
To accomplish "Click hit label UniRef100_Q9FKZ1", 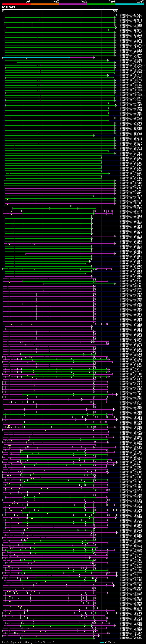I will 131,67.
